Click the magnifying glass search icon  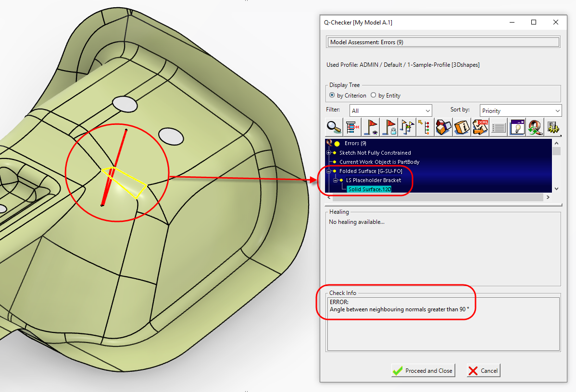(334, 127)
